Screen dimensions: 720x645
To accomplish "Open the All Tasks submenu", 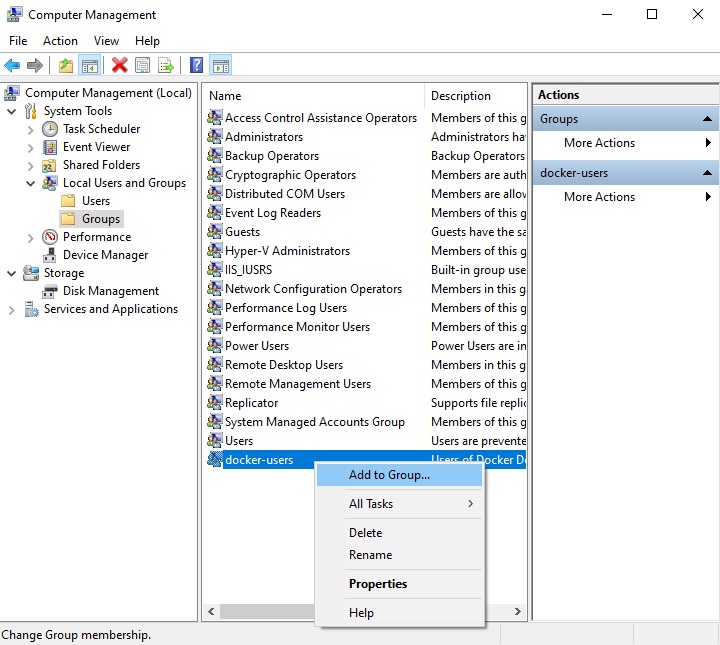I will 371,504.
